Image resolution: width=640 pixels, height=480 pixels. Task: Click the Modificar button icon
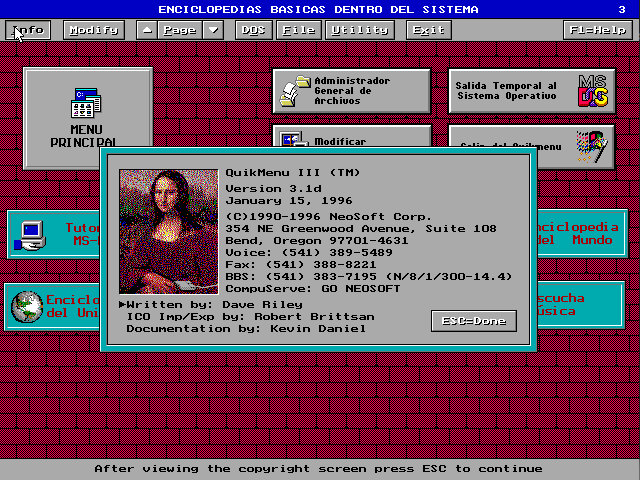tap(294, 139)
